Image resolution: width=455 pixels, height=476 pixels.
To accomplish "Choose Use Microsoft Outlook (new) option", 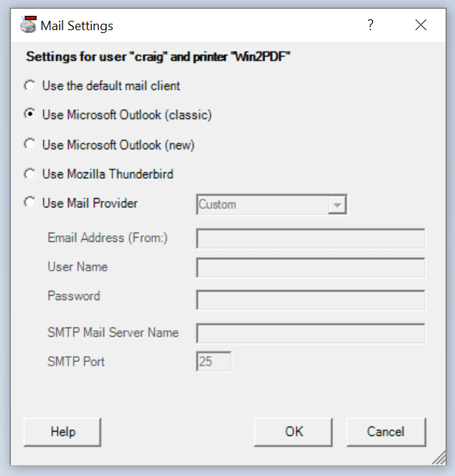I will [30, 145].
